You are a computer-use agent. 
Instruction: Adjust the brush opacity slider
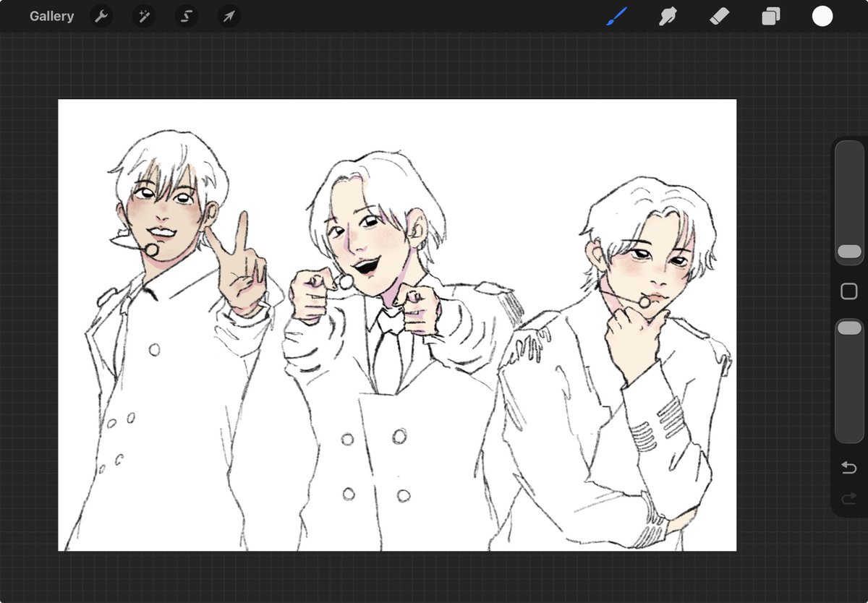849,380
